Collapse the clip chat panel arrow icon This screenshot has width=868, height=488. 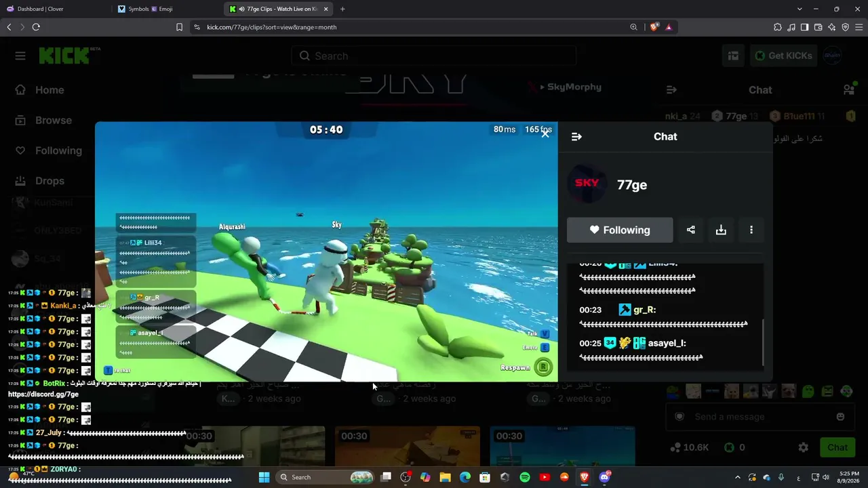pos(576,137)
